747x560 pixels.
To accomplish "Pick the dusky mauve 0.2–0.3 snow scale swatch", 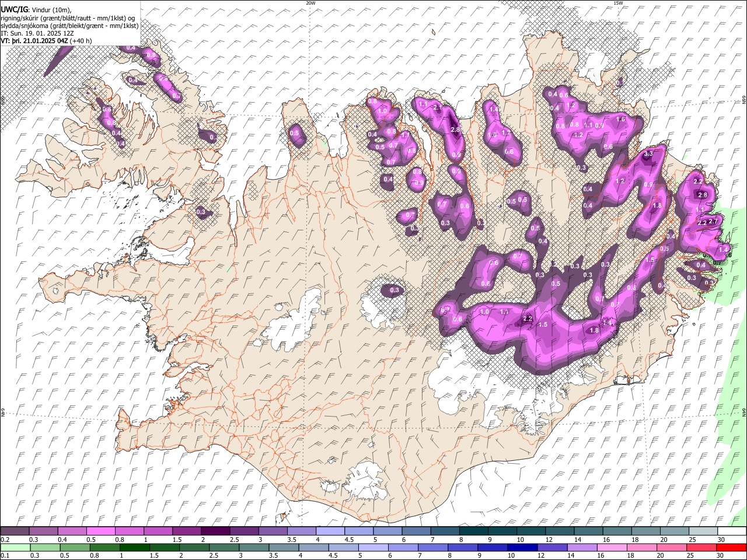I will 15,531.
